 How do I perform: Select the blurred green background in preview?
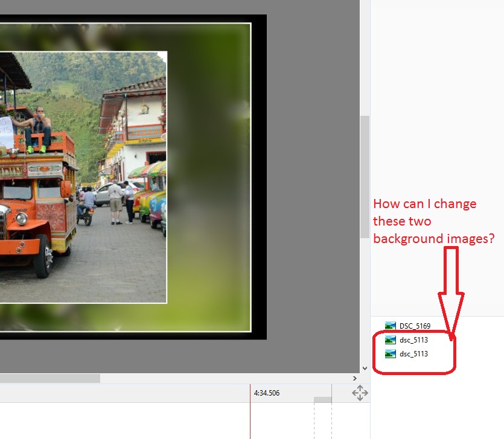(208, 181)
